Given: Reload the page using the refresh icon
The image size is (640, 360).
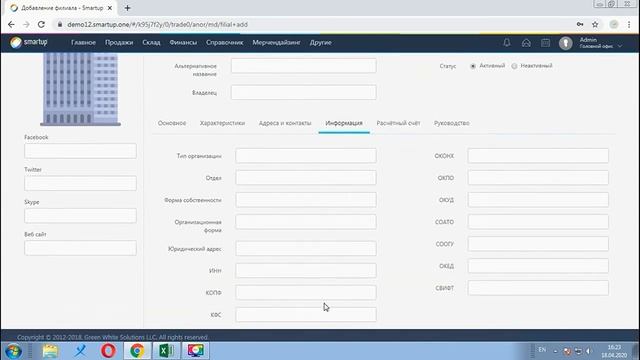Looking at the screenshot, I should [41, 24].
